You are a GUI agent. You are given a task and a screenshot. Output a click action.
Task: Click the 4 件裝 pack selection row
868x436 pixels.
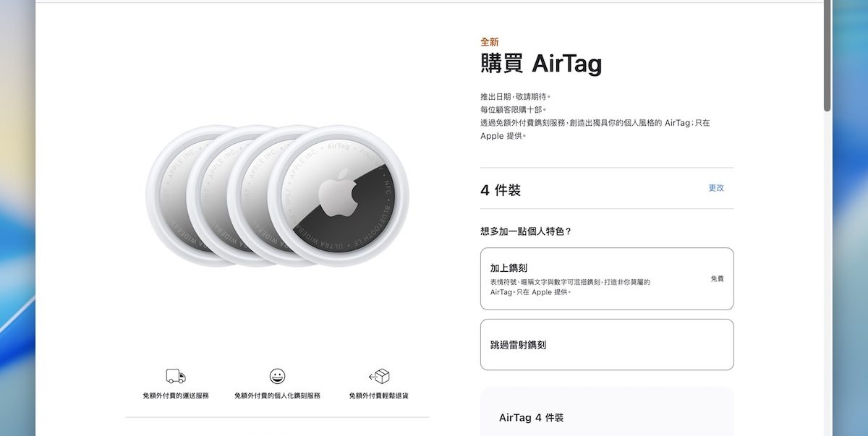607,189
